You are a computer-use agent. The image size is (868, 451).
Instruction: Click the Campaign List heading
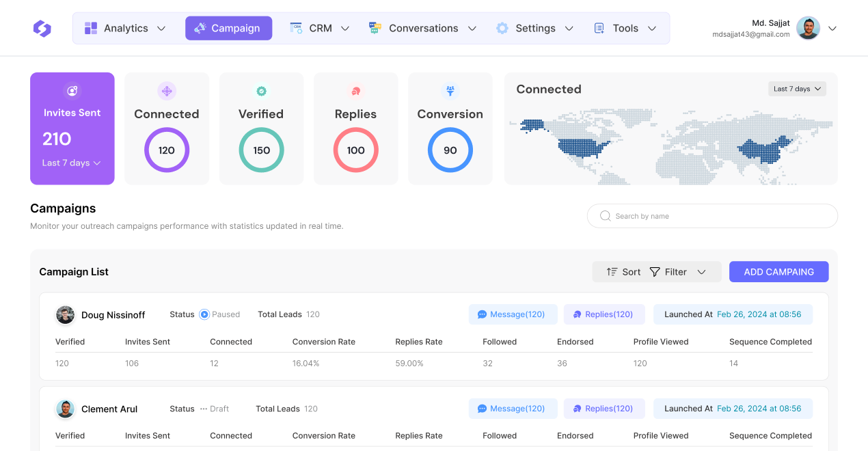74,272
